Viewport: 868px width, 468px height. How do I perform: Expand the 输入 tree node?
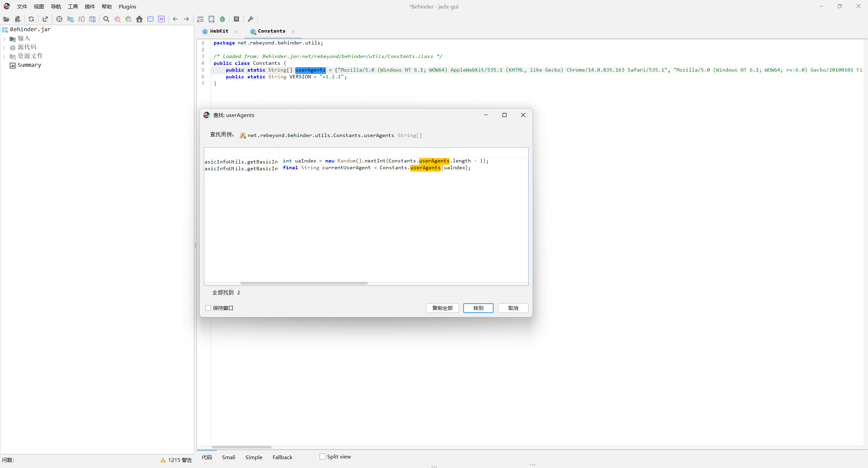coord(4,39)
